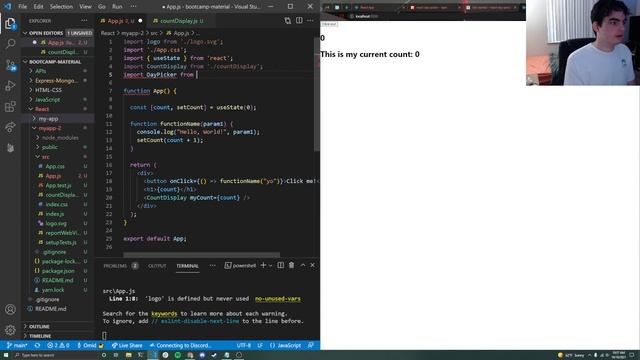Image resolution: width=640 pixels, height=360 pixels.
Task: Expand the APIs folder
Action: 57,71
